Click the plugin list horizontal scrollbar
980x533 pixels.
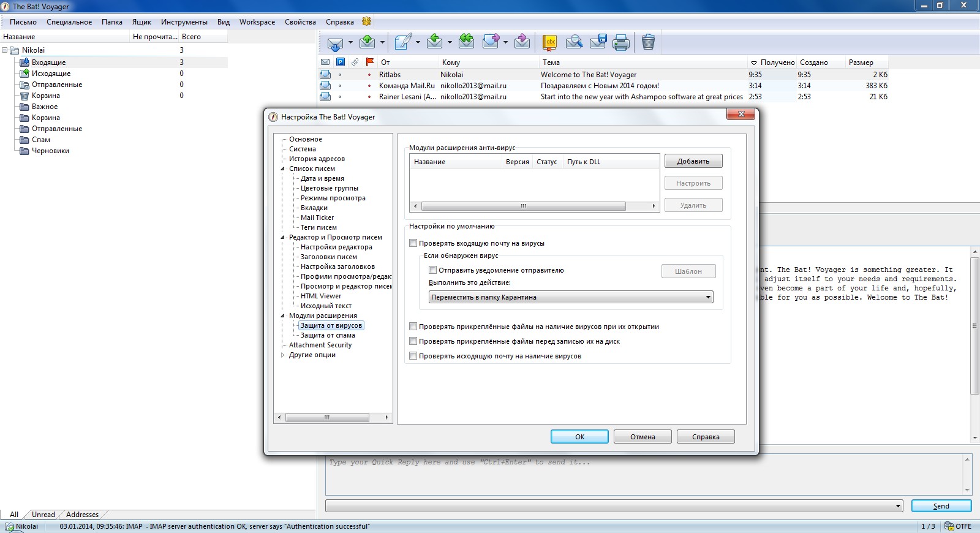coord(524,206)
